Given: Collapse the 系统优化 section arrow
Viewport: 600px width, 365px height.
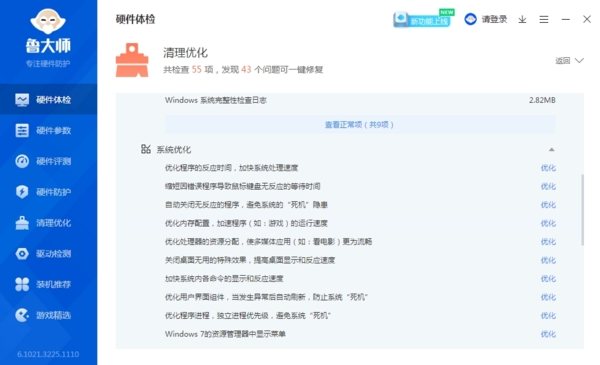Looking at the screenshot, I should [551, 150].
